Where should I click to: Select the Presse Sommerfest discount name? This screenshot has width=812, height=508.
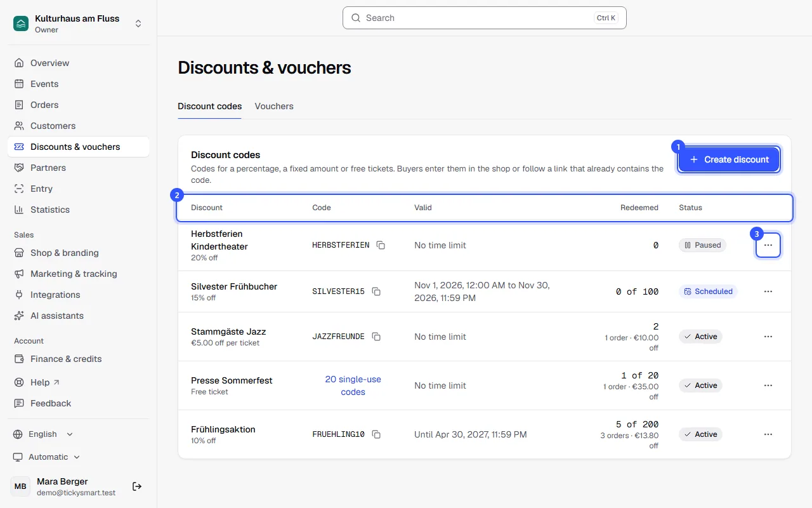[x=232, y=380]
